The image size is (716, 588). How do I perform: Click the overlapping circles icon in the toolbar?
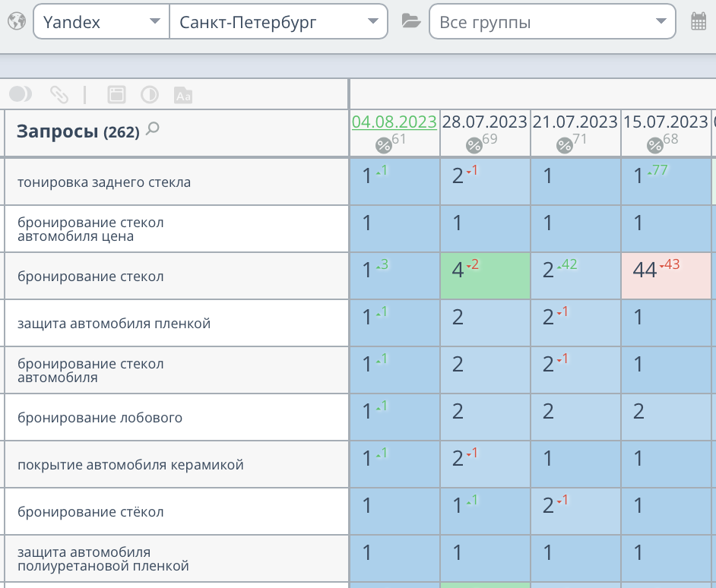pyautogui.click(x=21, y=94)
